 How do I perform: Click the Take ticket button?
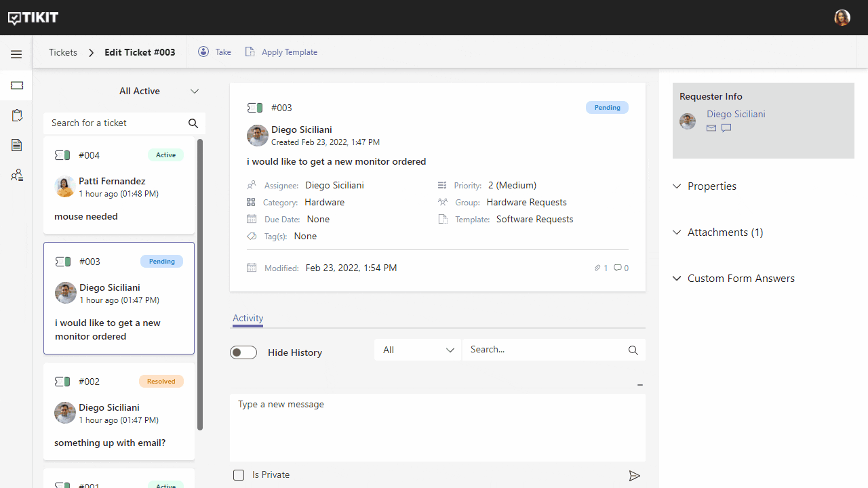[214, 52]
